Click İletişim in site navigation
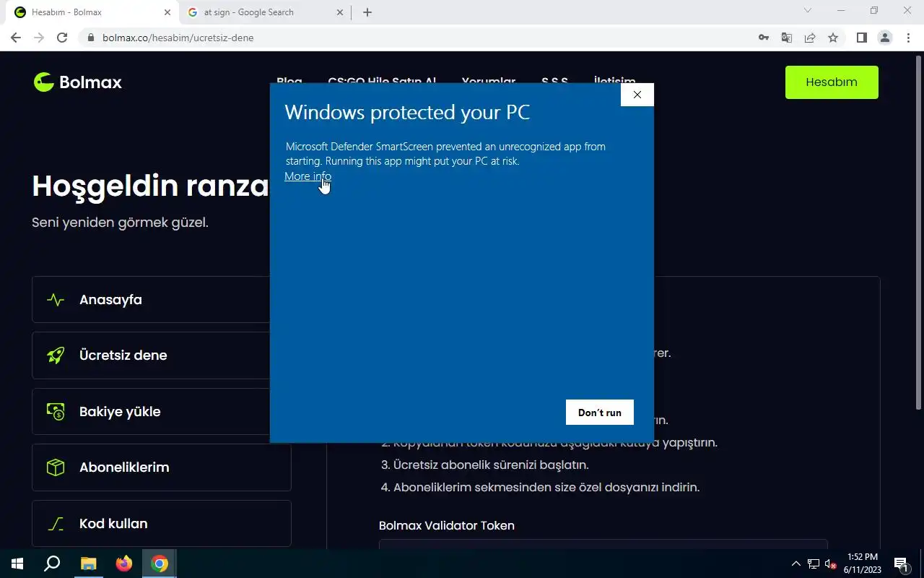924x578 pixels. click(614, 80)
